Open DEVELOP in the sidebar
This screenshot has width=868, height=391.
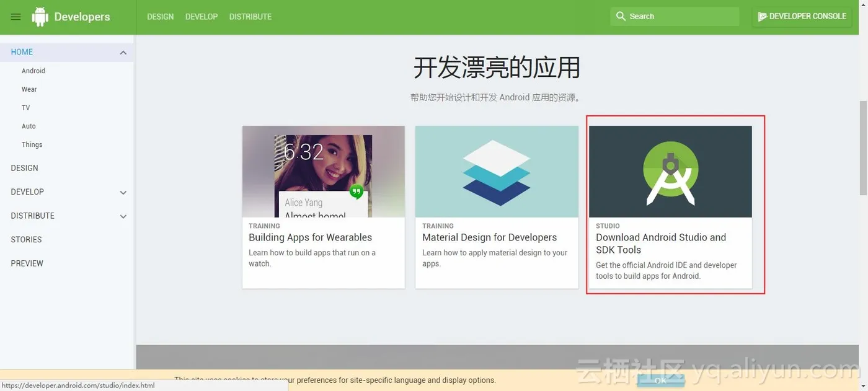point(27,191)
